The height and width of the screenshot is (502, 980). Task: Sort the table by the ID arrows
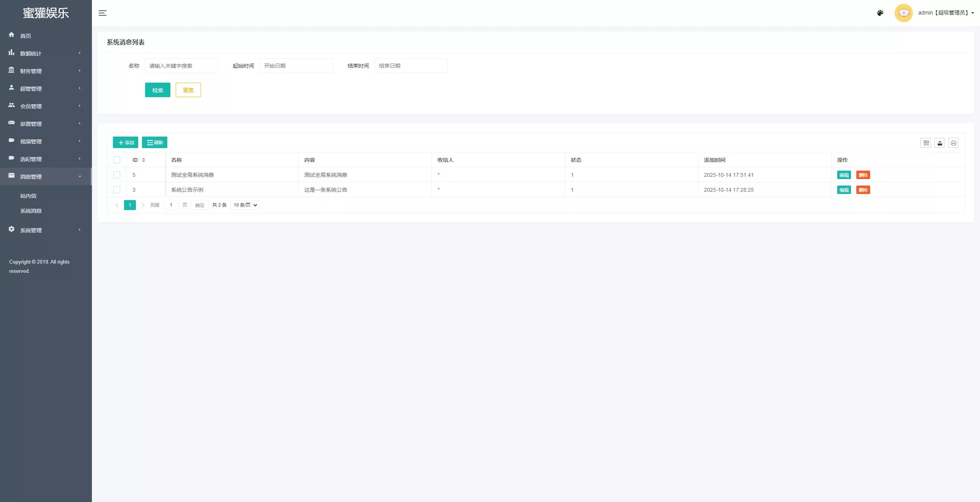[144, 160]
